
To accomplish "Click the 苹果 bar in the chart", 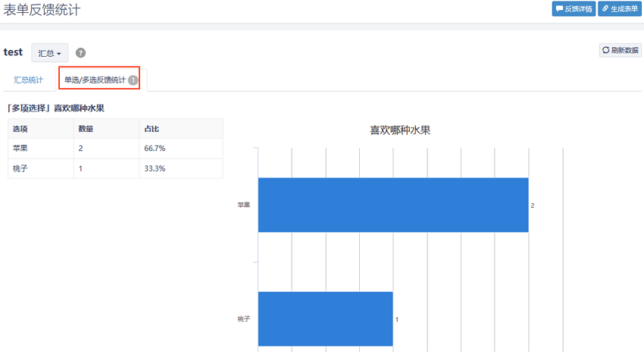I will point(393,205).
